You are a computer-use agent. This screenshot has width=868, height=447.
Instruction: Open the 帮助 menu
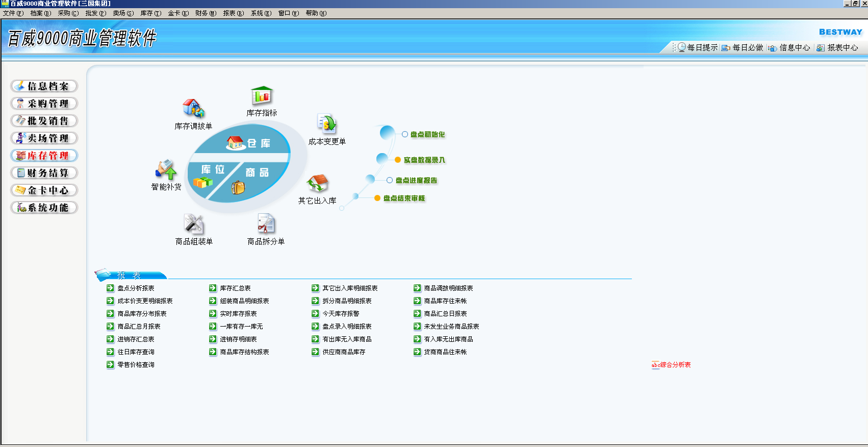pyautogui.click(x=316, y=13)
